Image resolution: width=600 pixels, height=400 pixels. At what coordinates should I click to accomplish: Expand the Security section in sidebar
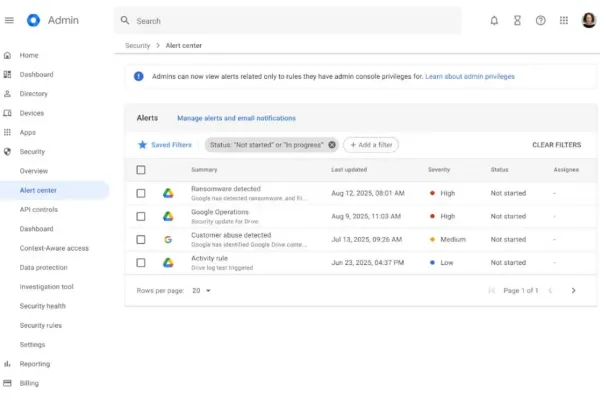pyautogui.click(x=32, y=152)
